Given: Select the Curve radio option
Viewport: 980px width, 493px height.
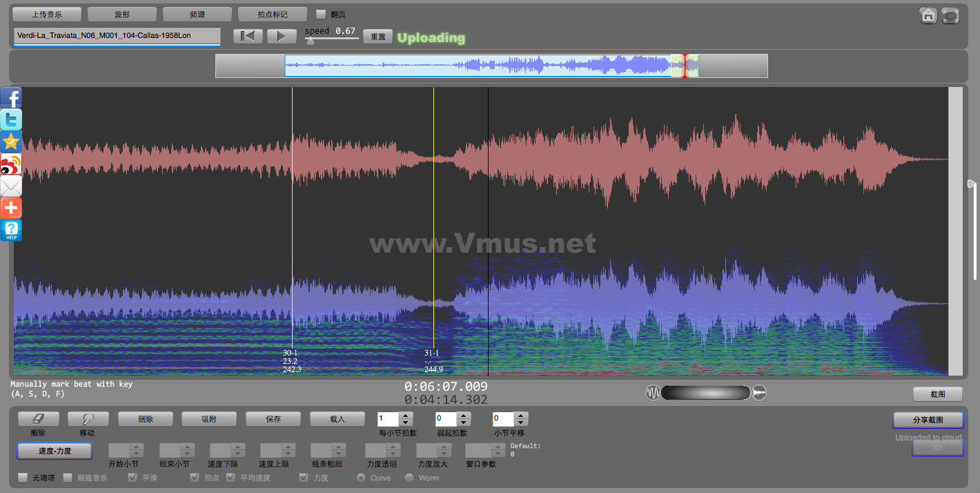Looking at the screenshot, I should pos(361,477).
